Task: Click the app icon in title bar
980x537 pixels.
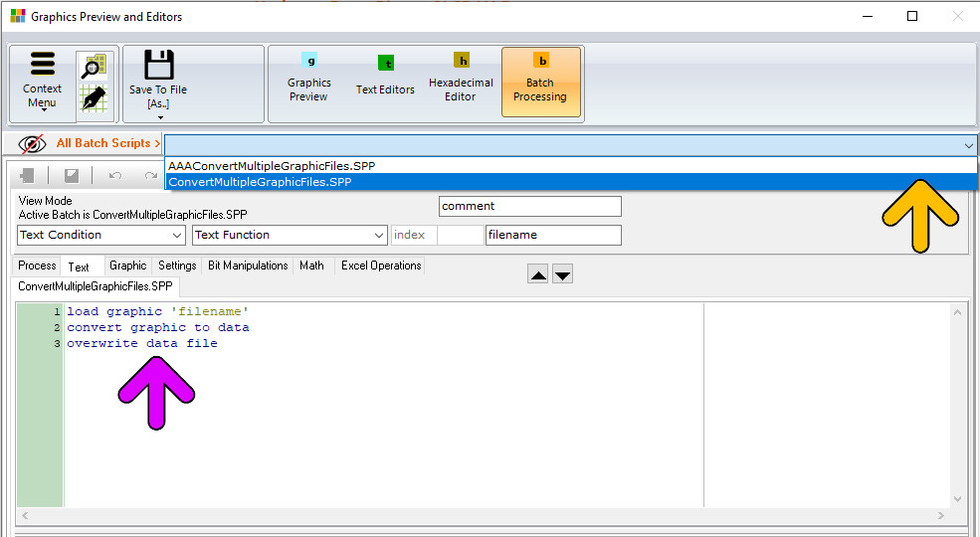Action: tap(18, 16)
